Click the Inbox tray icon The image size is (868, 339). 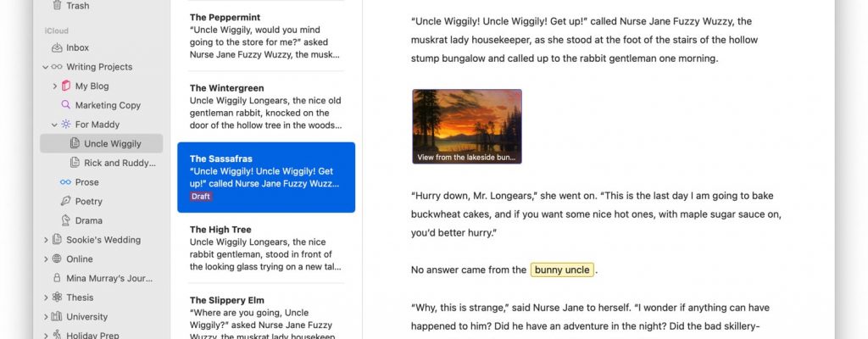(57, 47)
